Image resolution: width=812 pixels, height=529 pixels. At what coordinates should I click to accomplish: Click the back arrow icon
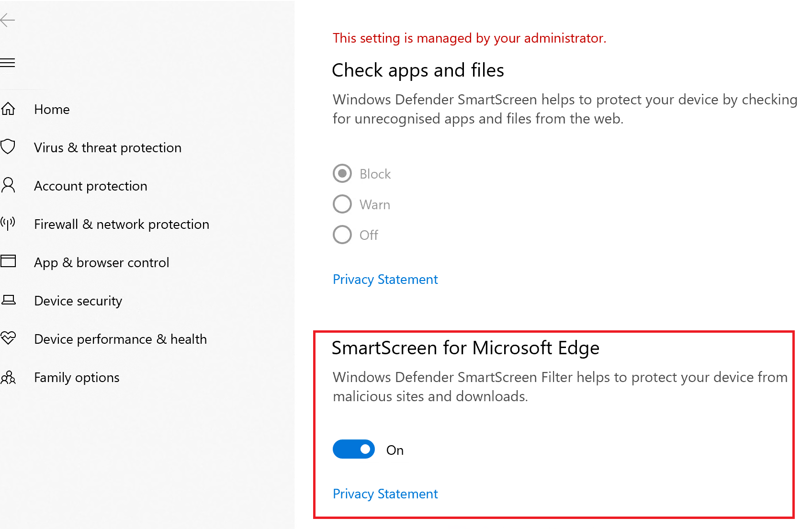pyautogui.click(x=8, y=20)
